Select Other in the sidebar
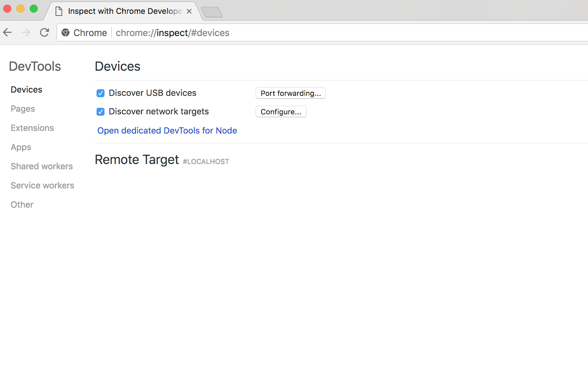 22,204
